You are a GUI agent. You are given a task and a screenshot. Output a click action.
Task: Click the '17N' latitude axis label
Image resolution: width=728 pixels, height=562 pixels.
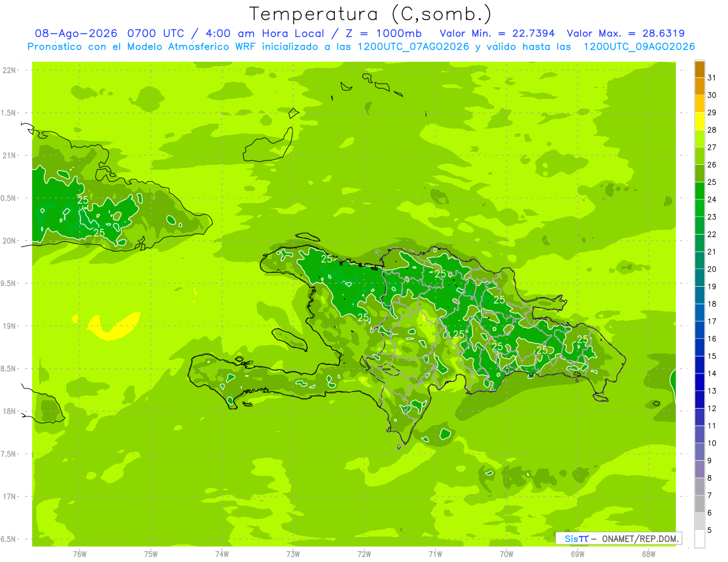[x=8, y=497]
